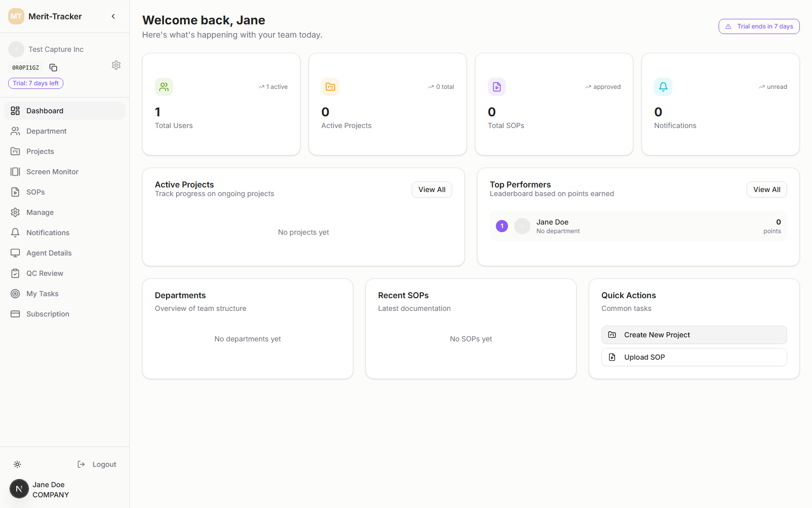Click the "unread" trend label
Screen dimensions: 812x508
click(x=773, y=87)
